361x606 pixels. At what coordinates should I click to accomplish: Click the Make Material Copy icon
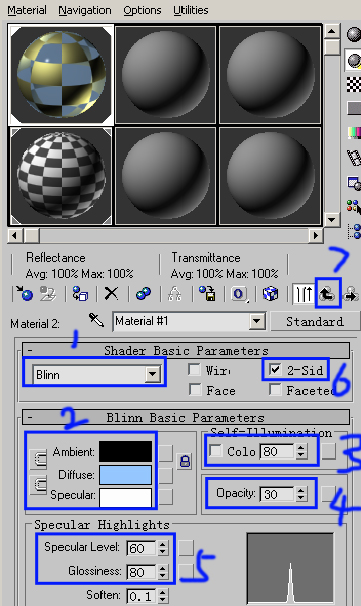click(143, 294)
